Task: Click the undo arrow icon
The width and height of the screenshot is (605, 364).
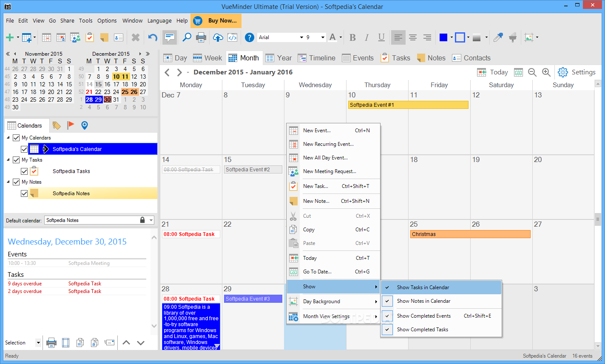Action: pyautogui.click(x=153, y=37)
